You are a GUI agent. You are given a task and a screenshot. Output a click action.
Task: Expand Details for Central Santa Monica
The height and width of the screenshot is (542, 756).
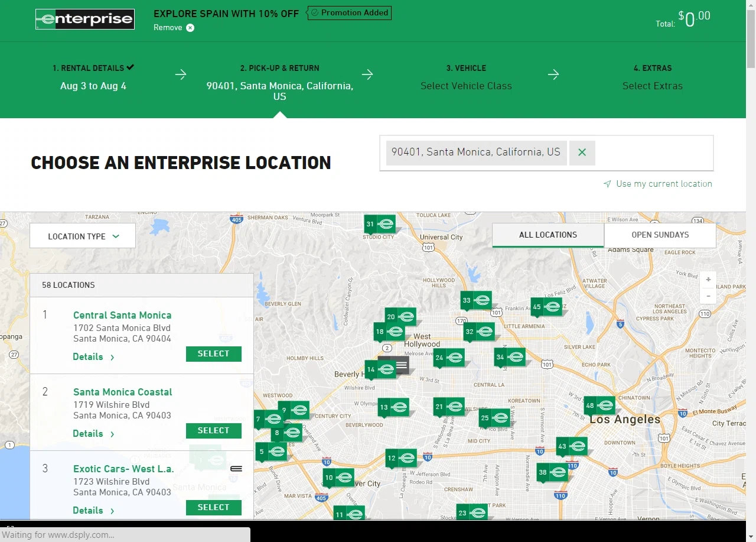click(x=93, y=357)
